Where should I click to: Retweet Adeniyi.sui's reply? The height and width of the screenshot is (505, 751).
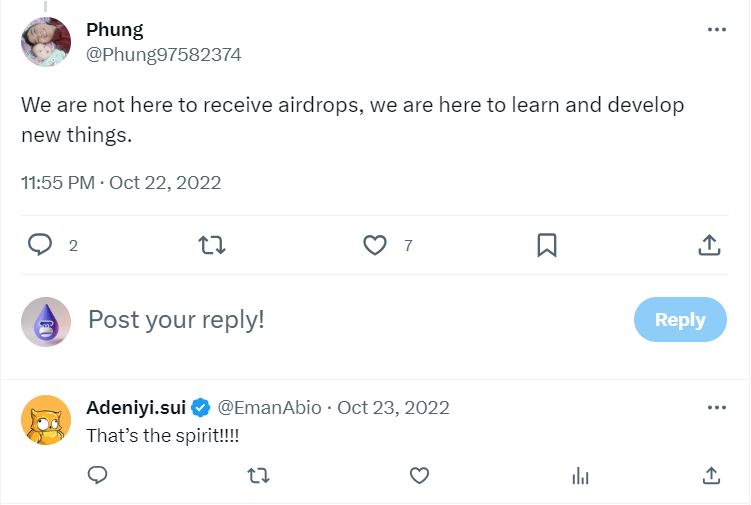pos(259,476)
